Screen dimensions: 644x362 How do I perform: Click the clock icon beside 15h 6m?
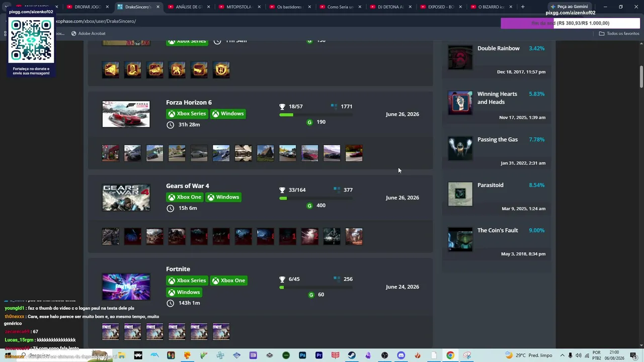[171, 208]
